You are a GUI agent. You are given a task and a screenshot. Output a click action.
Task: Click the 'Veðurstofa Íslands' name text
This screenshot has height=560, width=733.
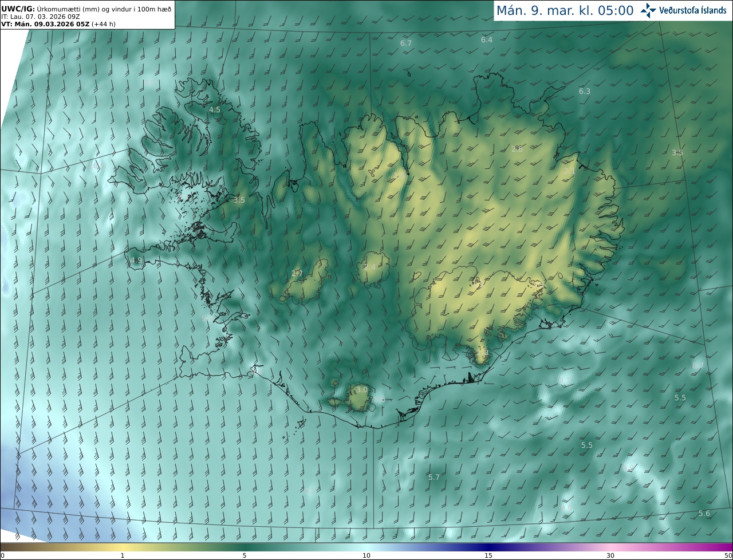[x=693, y=10]
